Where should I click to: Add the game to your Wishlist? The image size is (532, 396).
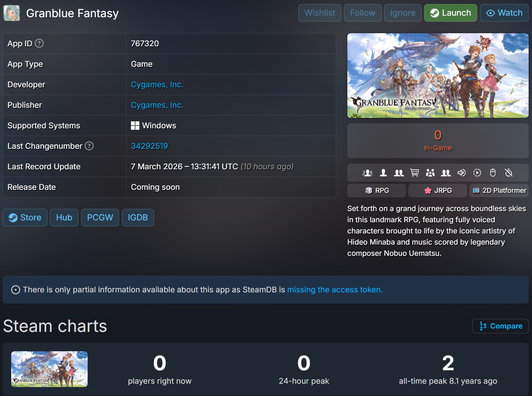(x=320, y=13)
